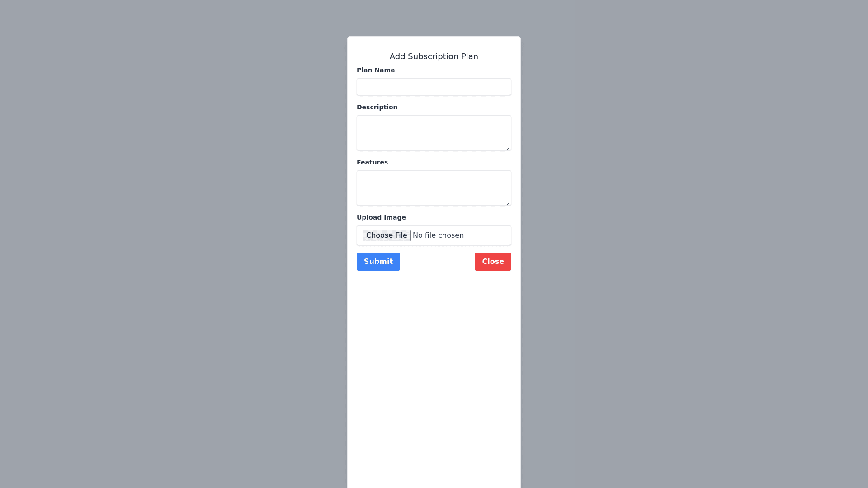Click the gray backdrop above the dialog
The height and width of the screenshot is (488, 868).
click(x=434, y=18)
